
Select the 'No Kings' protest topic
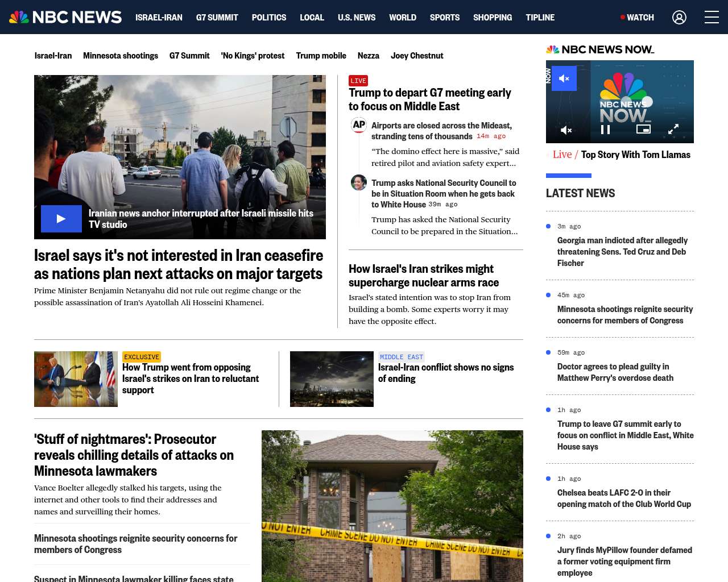[x=253, y=56]
